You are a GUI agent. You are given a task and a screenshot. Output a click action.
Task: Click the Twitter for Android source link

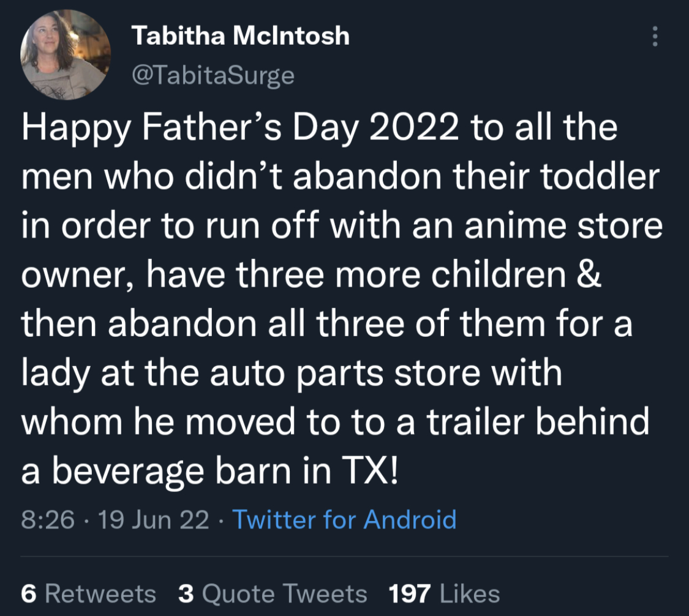coord(344,520)
